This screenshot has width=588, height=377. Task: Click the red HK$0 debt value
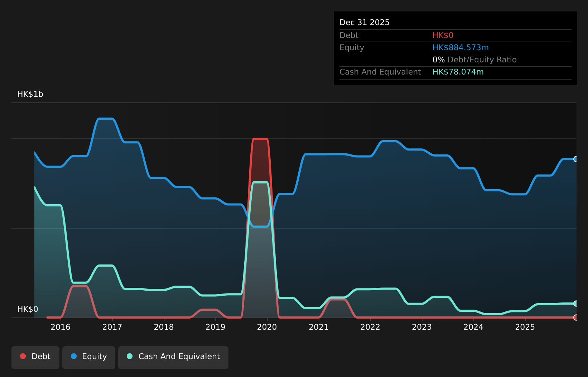(x=443, y=35)
